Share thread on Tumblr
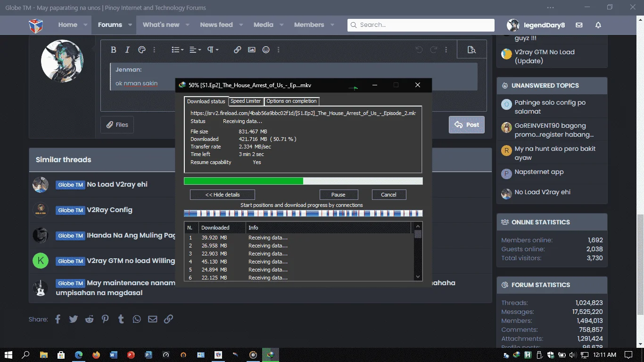Image resolution: width=644 pixels, height=362 pixels. click(x=121, y=319)
